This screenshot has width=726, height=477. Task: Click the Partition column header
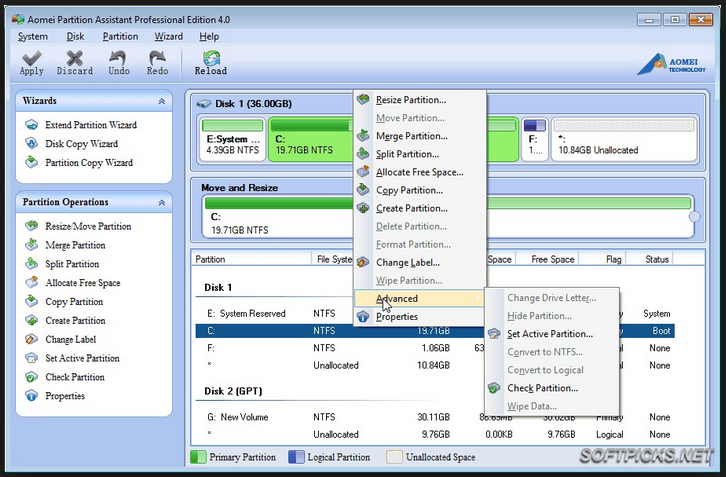pos(251,259)
